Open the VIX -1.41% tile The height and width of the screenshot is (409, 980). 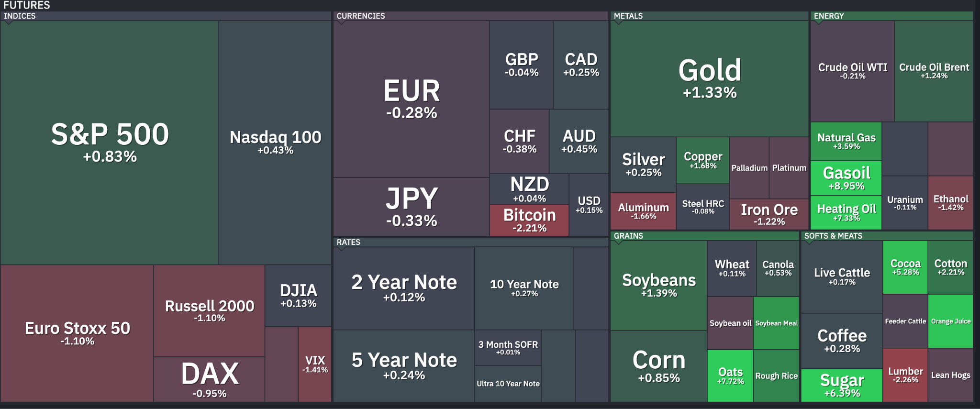tap(315, 364)
